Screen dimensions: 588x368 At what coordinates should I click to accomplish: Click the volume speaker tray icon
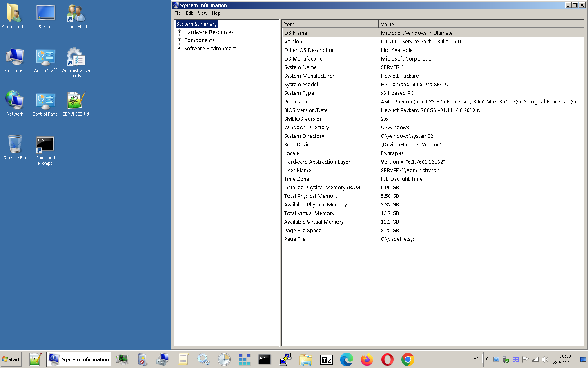click(x=545, y=359)
